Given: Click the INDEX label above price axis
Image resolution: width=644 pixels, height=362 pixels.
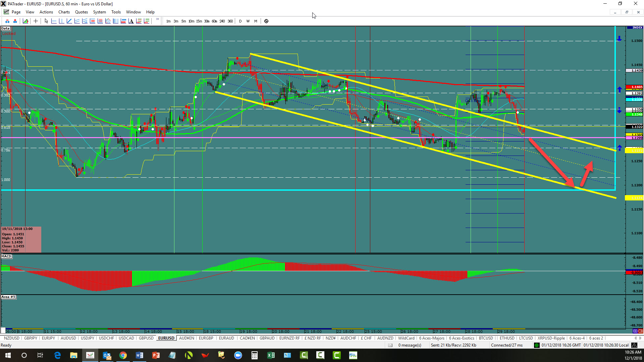Looking at the screenshot, I should 635,27.
